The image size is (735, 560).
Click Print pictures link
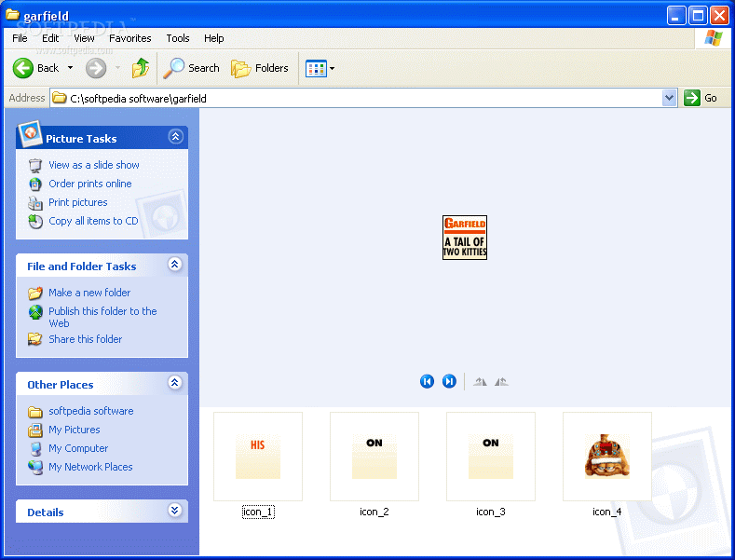(78, 202)
